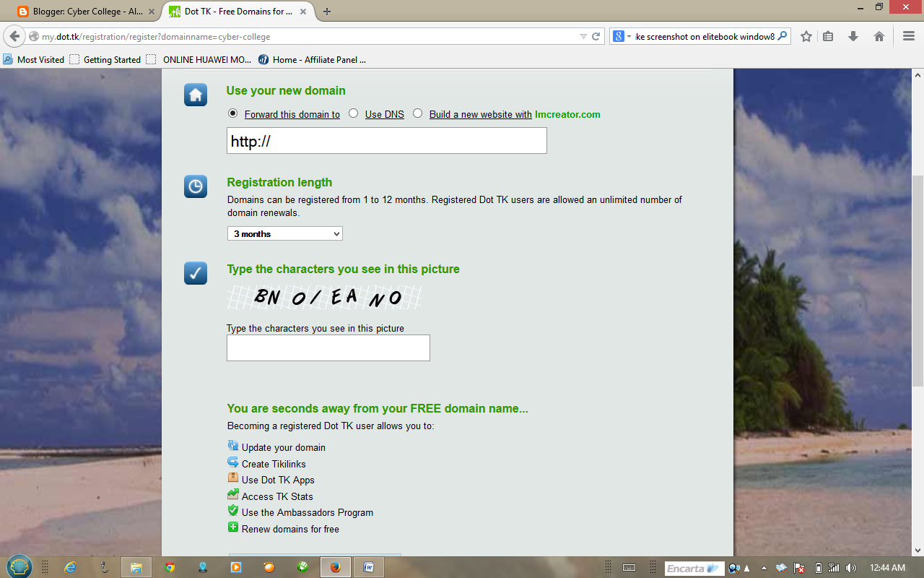This screenshot has width=924, height=578.
Task: Show hidden tray icons arrow
Action: tap(764, 568)
